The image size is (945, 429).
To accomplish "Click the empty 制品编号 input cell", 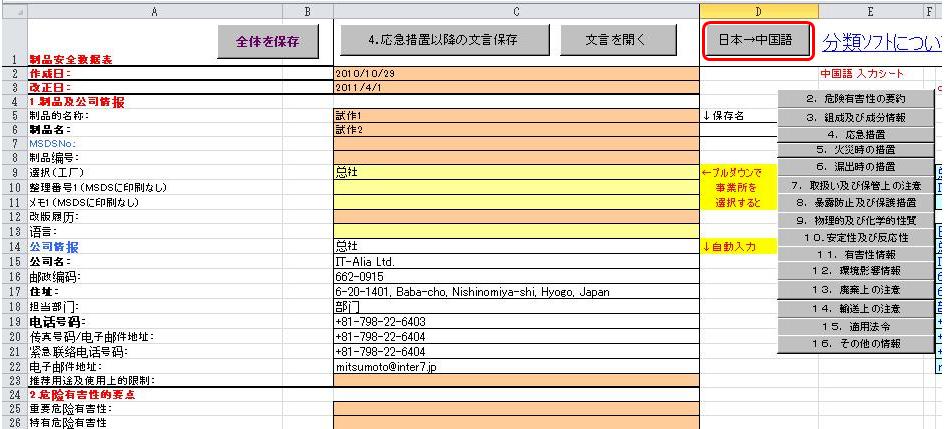I will pos(516,158).
